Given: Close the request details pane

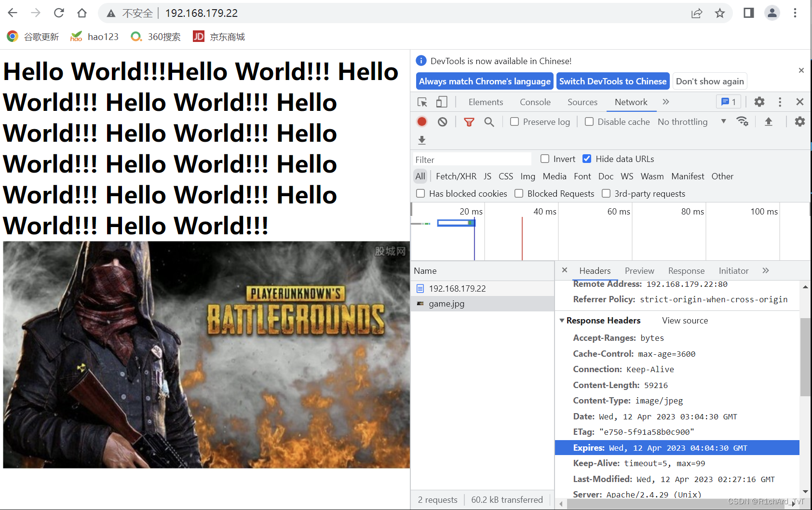Looking at the screenshot, I should [565, 270].
